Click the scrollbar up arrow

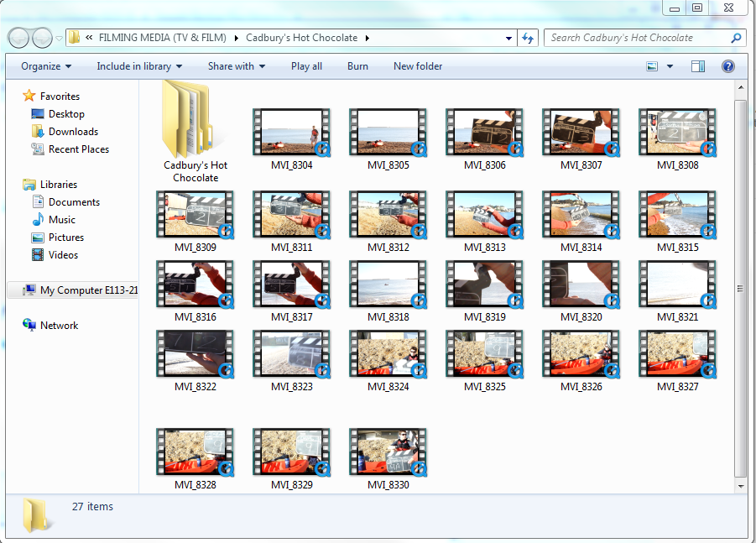[x=741, y=87]
